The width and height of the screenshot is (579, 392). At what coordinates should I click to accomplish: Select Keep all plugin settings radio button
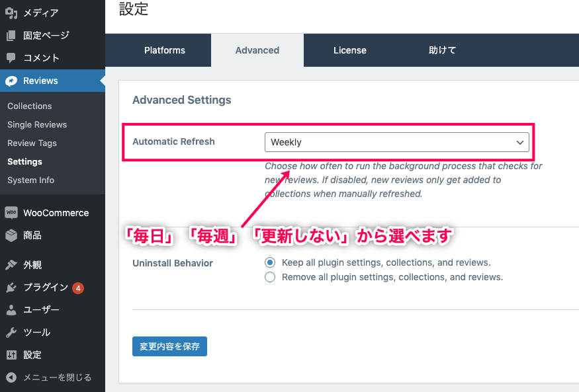click(x=270, y=262)
